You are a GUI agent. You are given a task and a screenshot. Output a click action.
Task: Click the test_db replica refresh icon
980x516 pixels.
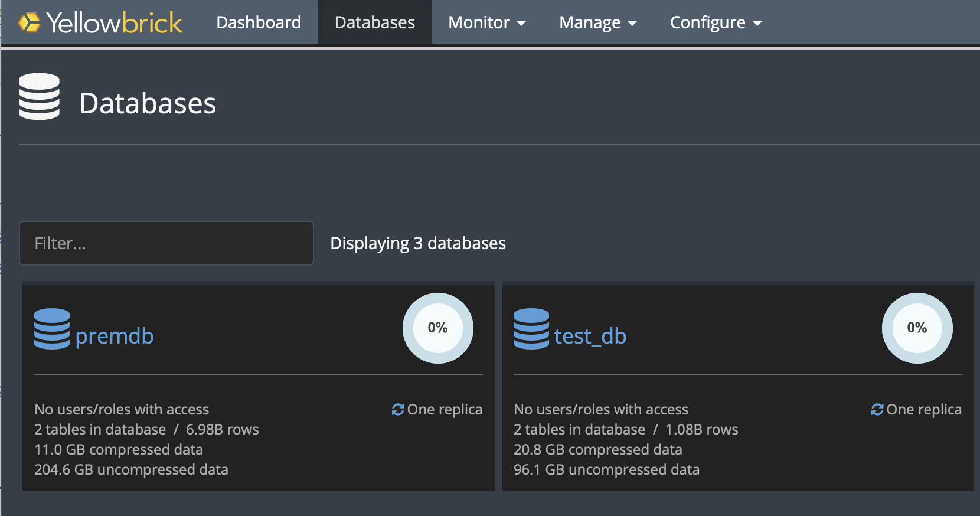877,410
